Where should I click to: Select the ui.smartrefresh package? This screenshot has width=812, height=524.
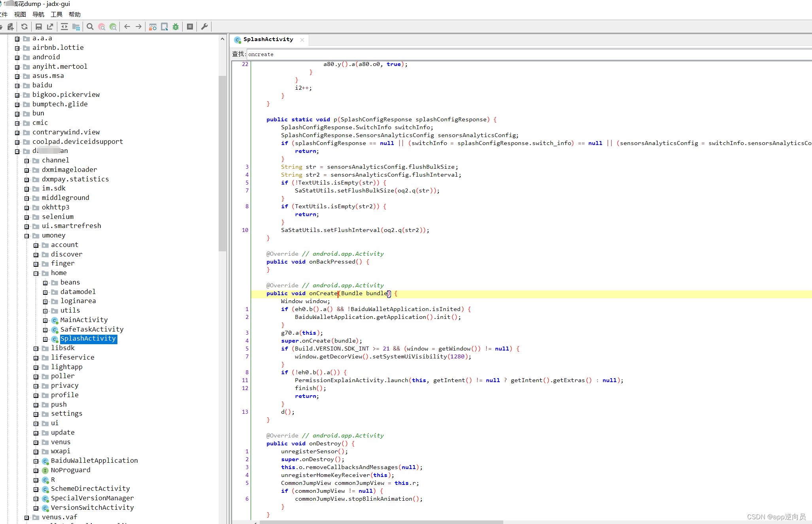point(71,226)
